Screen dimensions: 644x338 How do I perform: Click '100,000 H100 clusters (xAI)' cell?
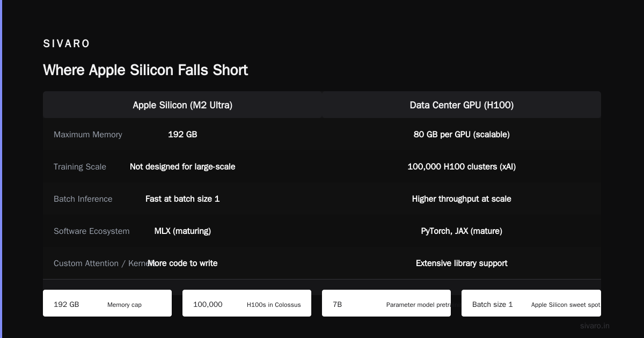tap(462, 167)
